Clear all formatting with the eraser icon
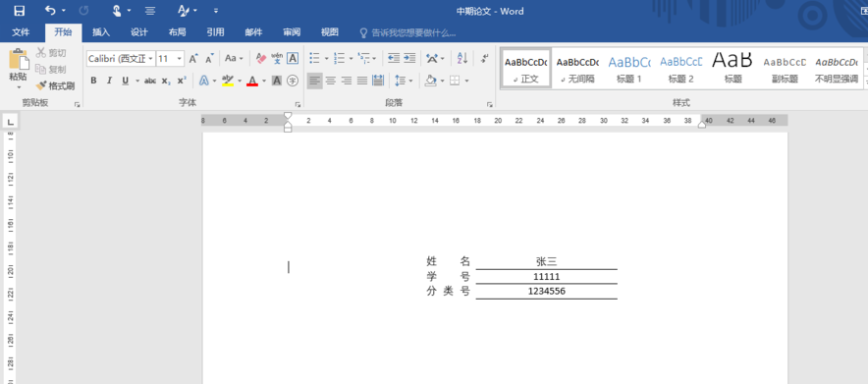 (260, 58)
